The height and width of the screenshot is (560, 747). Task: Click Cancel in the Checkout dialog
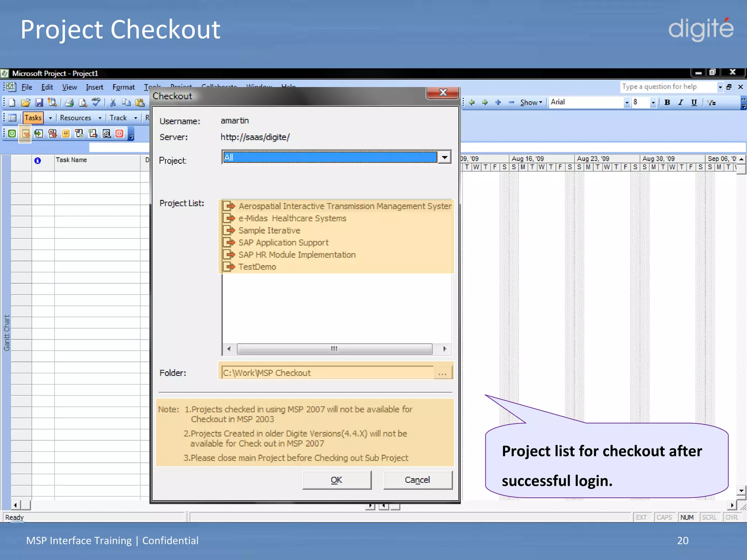[418, 480]
